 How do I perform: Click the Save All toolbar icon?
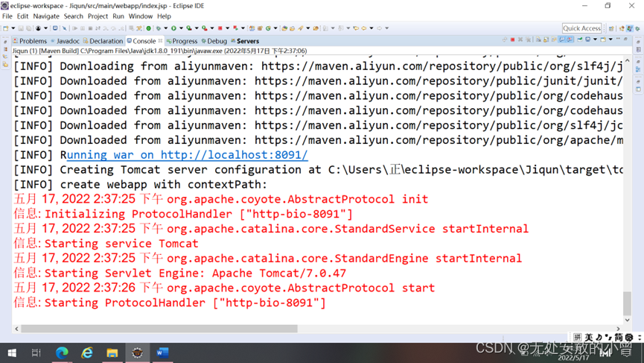click(x=28, y=28)
